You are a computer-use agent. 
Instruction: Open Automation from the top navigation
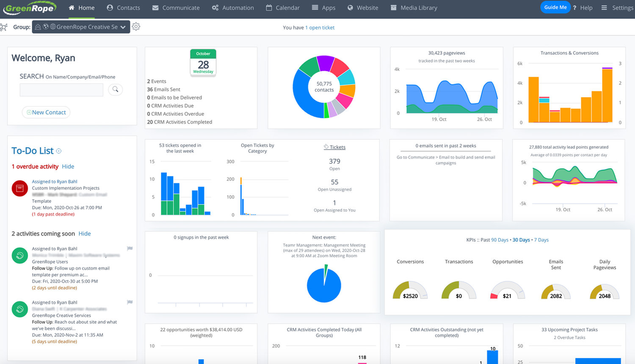pyautogui.click(x=233, y=7)
